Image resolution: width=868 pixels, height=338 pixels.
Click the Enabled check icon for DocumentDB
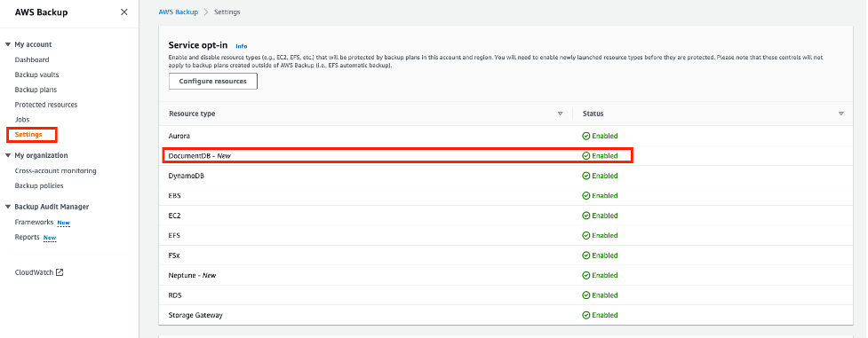(586, 156)
